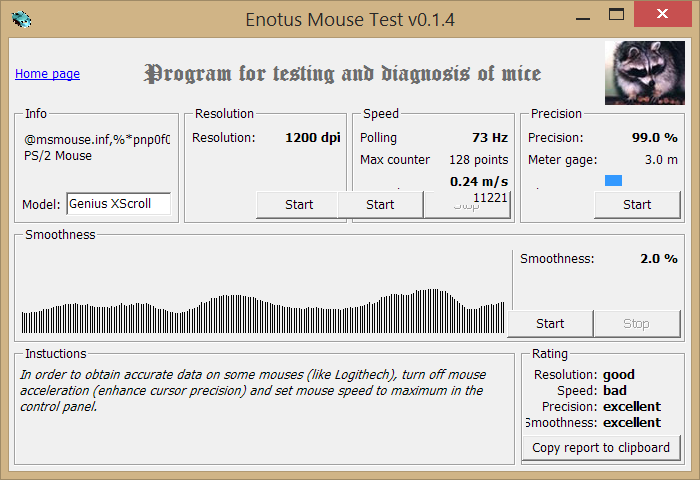Focus the Model text field
700x480 pixels.
(118, 204)
